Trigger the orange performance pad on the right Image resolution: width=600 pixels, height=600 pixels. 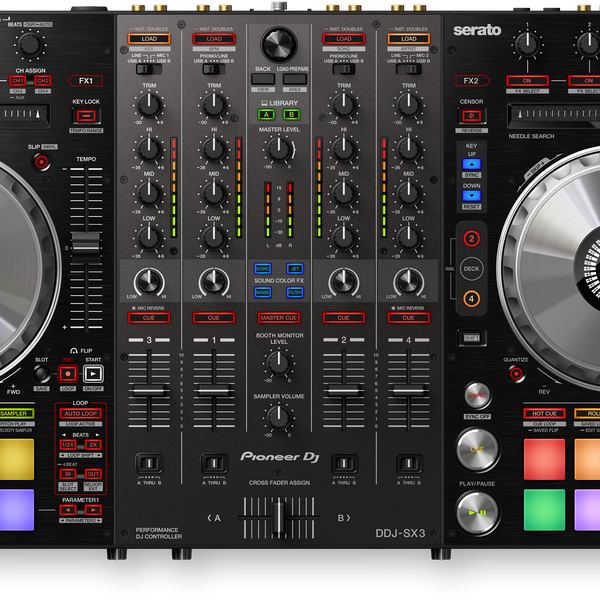point(587,459)
